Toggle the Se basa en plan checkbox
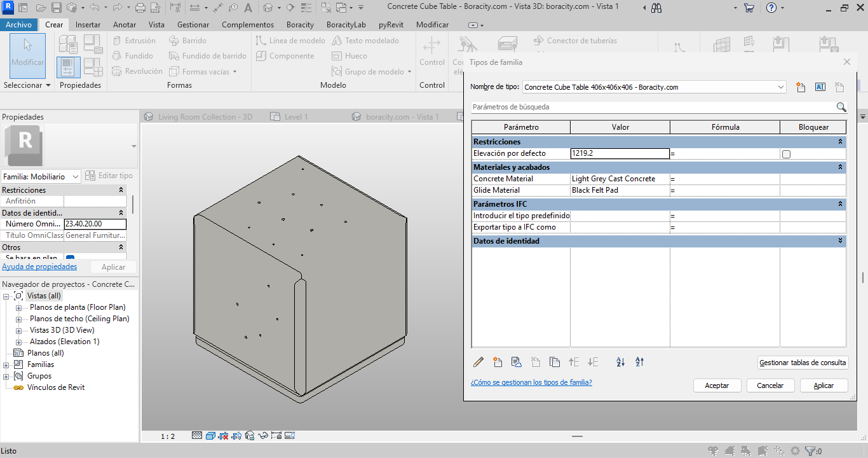The image size is (868, 458). (x=70, y=258)
